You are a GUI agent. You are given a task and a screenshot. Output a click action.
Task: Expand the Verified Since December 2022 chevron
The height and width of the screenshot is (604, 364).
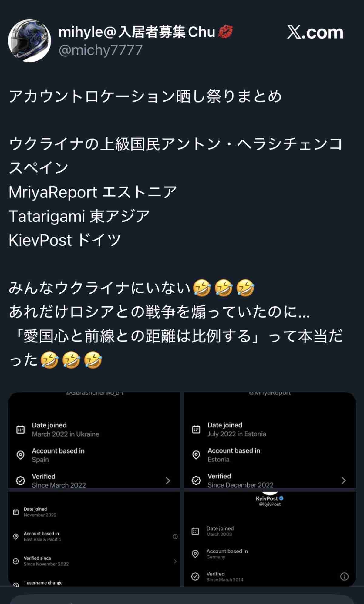point(343,480)
